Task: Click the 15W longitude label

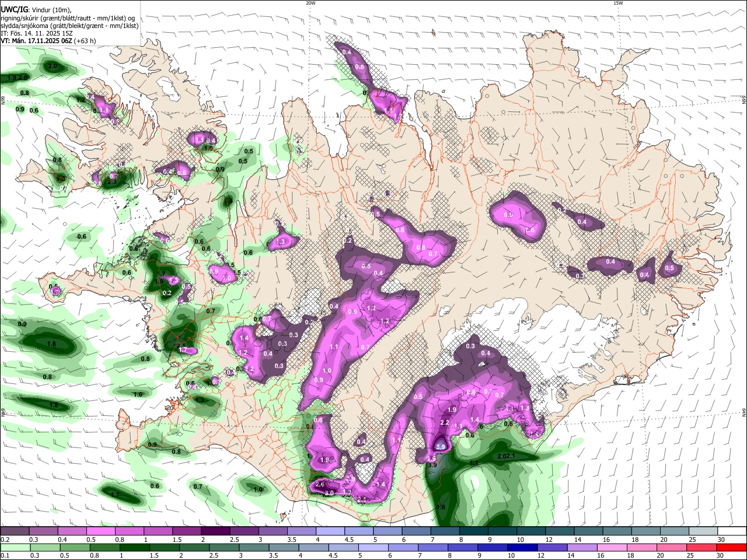Action: 618,3
